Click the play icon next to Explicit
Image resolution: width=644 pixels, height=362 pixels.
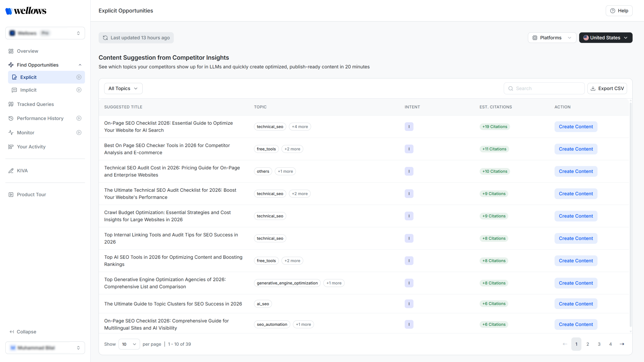pos(79,77)
